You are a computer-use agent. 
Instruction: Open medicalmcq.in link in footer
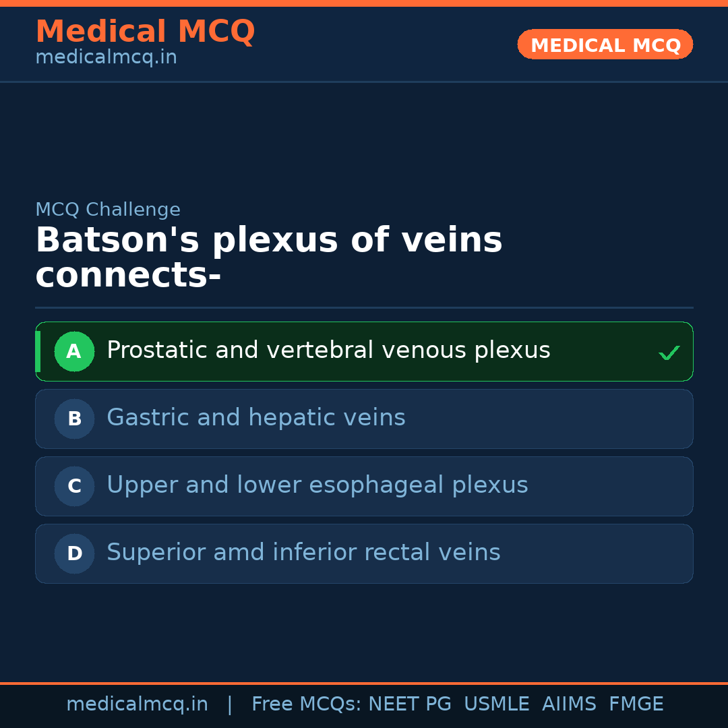coord(137,704)
